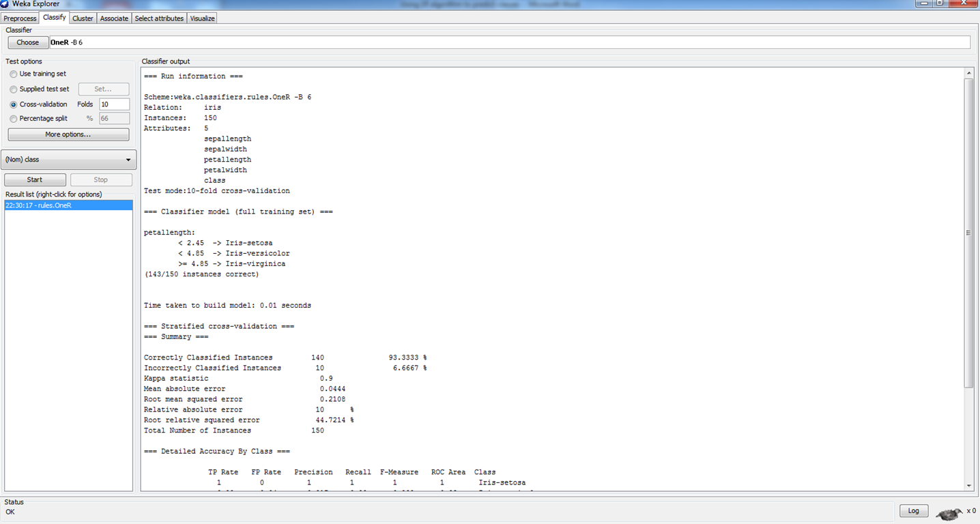The height and width of the screenshot is (524, 980).
Task: Click the "=== Run information ===" line
Action: [194, 76]
